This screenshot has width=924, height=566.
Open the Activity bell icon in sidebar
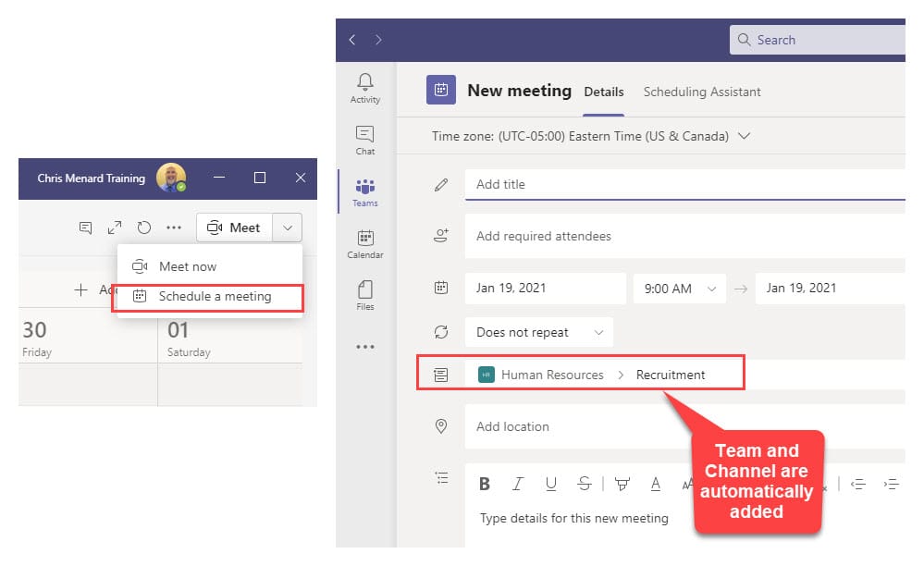pos(365,88)
